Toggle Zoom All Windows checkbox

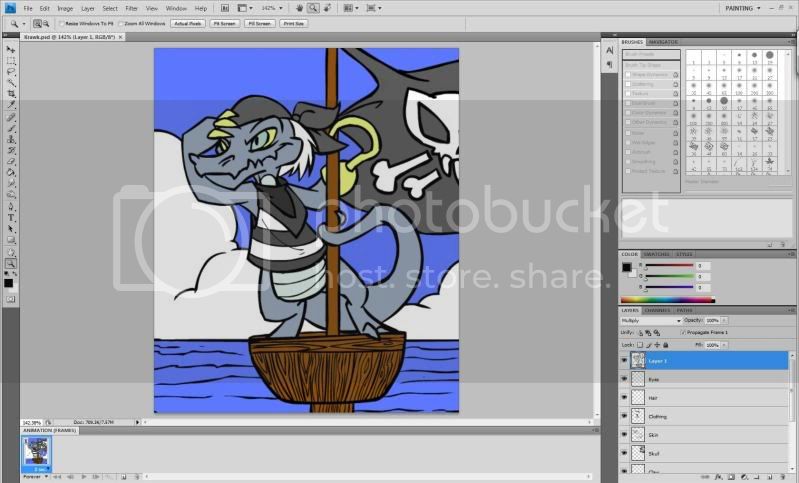[122, 22]
